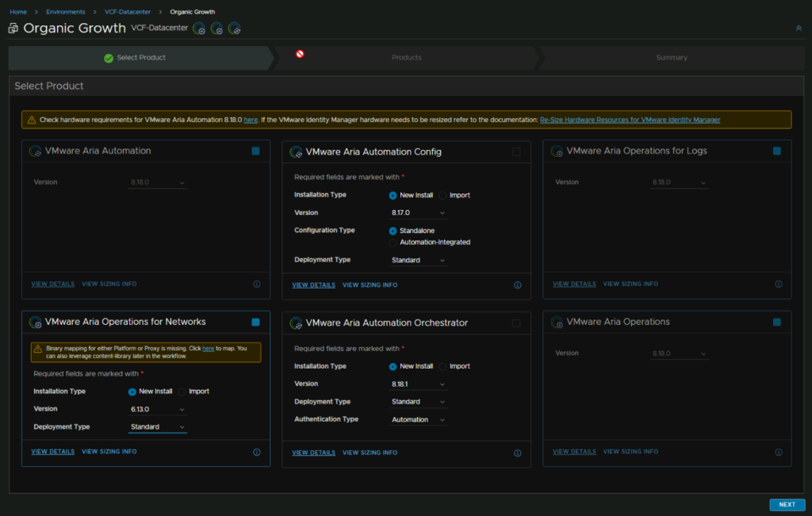Screen dimensions: 812x516
Task: Open VIEW SIZING INFO for Aria Automation Config
Action: click(370, 285)
